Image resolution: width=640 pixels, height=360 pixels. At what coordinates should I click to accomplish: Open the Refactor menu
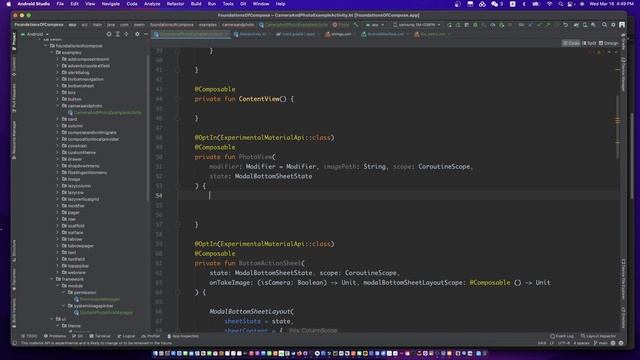pos(175,4)
